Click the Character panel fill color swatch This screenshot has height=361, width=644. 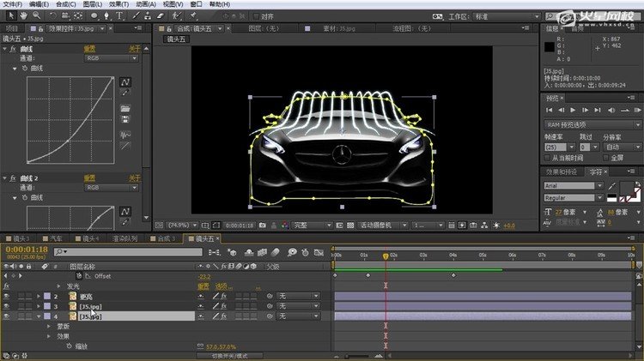[x=627, y=189]
